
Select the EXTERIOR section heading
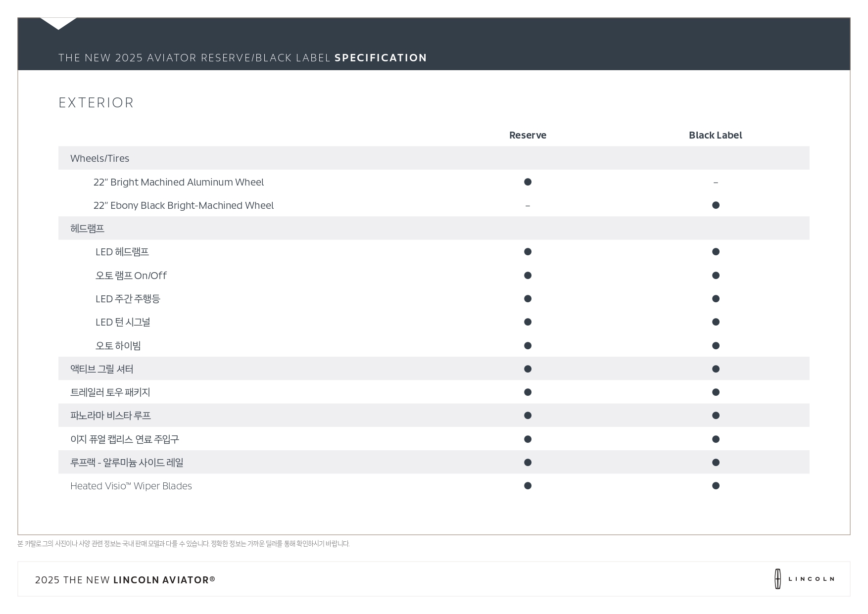tap(96, 102)
